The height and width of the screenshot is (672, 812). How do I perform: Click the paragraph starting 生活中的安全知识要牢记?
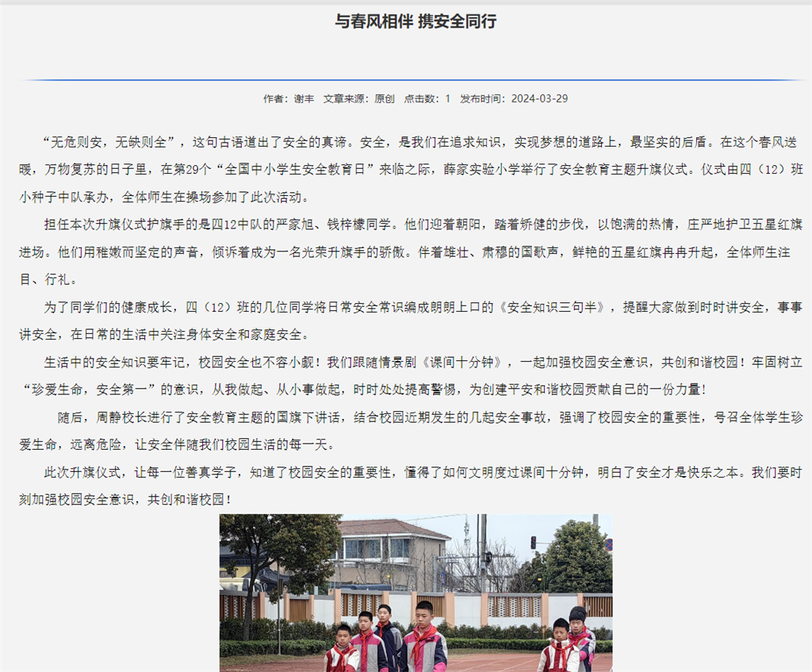[x=411, y=375]
